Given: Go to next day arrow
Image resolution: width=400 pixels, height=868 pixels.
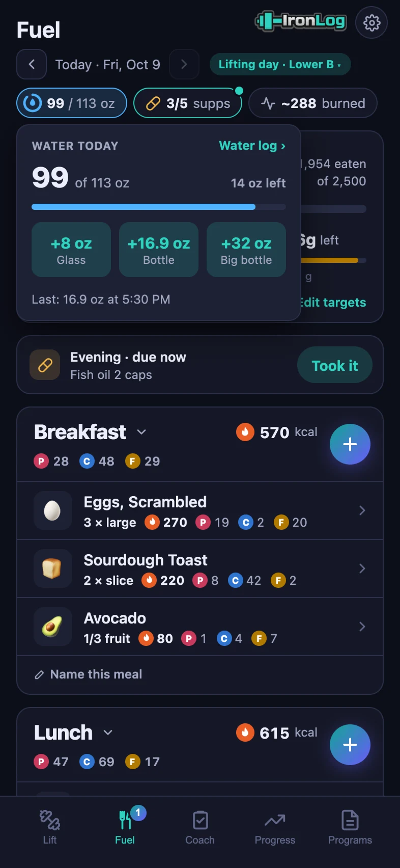Looking at the screenshot, I should point(184,64).
